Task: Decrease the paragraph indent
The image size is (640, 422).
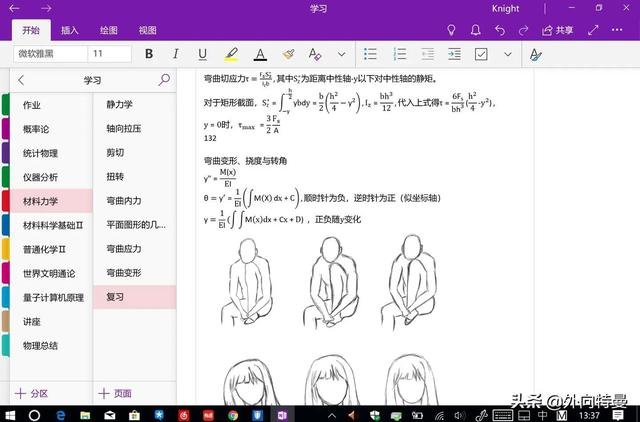Action: pos(427,54)
